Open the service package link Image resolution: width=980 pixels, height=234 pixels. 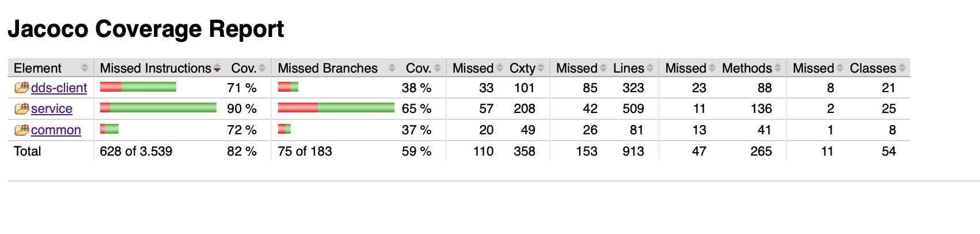click(x=52, y=108)
